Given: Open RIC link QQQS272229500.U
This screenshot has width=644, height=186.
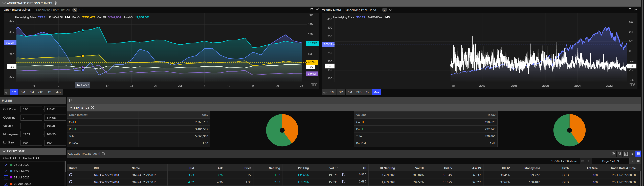Looking at the screenshot, I should pos(107,175).
